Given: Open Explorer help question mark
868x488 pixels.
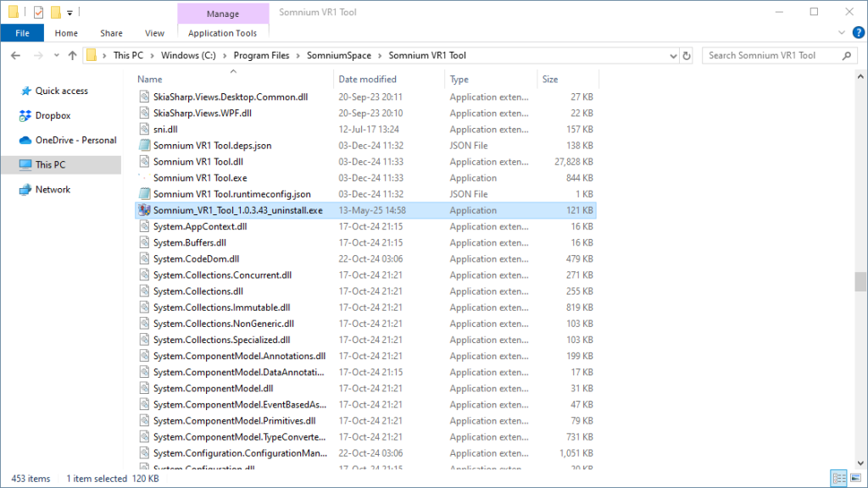Looking at the screenshot, I should click(x=858, y=33).
